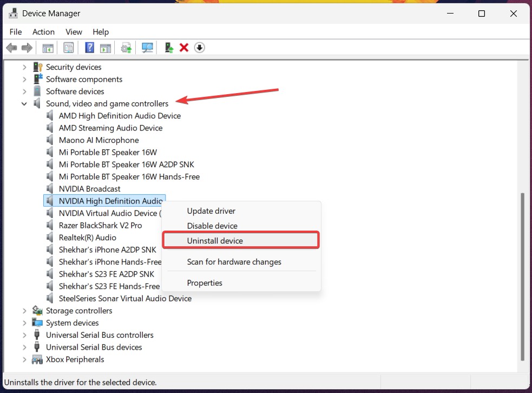
Task: Expand Universal Serial Bus controllers node
Action: tap(24, 335)
